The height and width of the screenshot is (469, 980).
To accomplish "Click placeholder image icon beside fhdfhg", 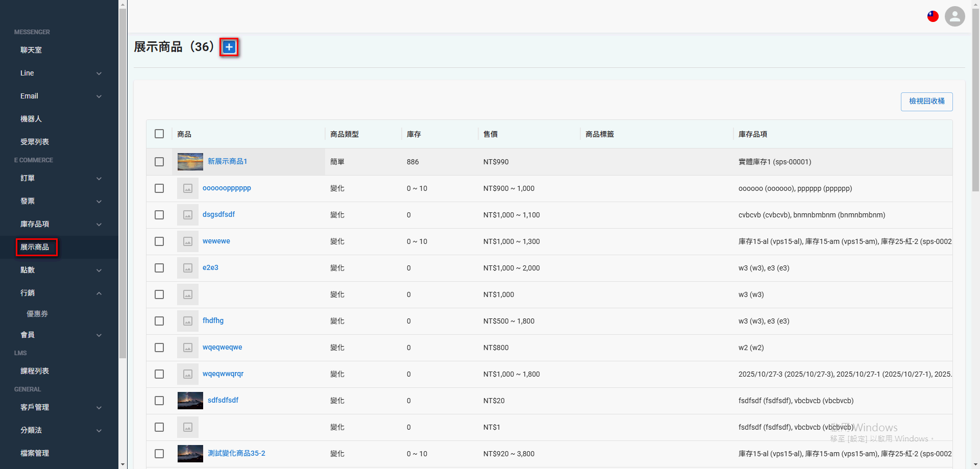I will (188, 321).
